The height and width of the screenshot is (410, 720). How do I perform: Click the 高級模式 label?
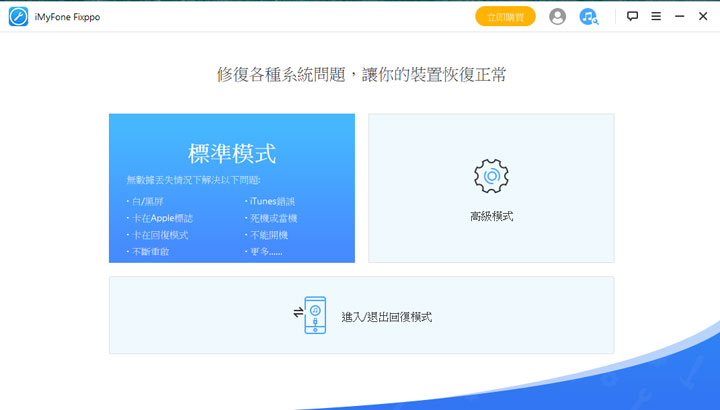click(491, 216)
